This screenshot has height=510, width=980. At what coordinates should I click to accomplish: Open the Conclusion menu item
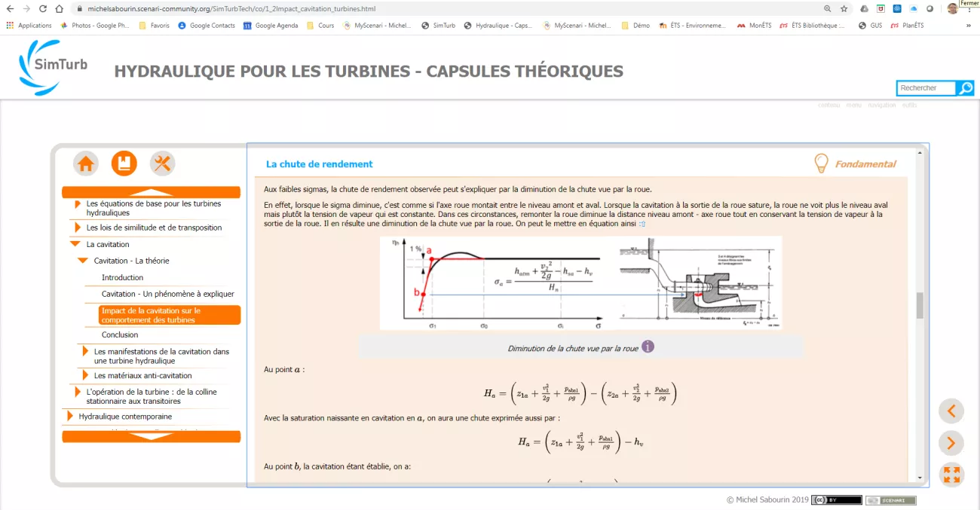tap(120, 334)
